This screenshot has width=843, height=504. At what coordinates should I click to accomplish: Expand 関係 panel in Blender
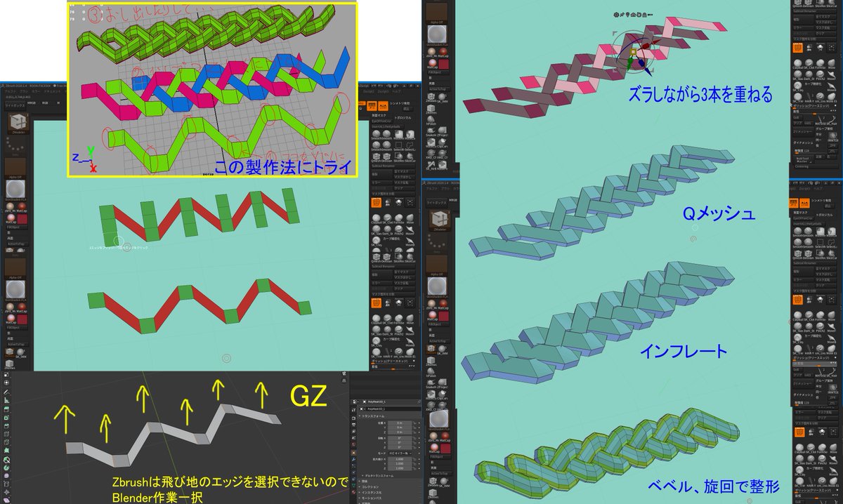tap(363, 481)
